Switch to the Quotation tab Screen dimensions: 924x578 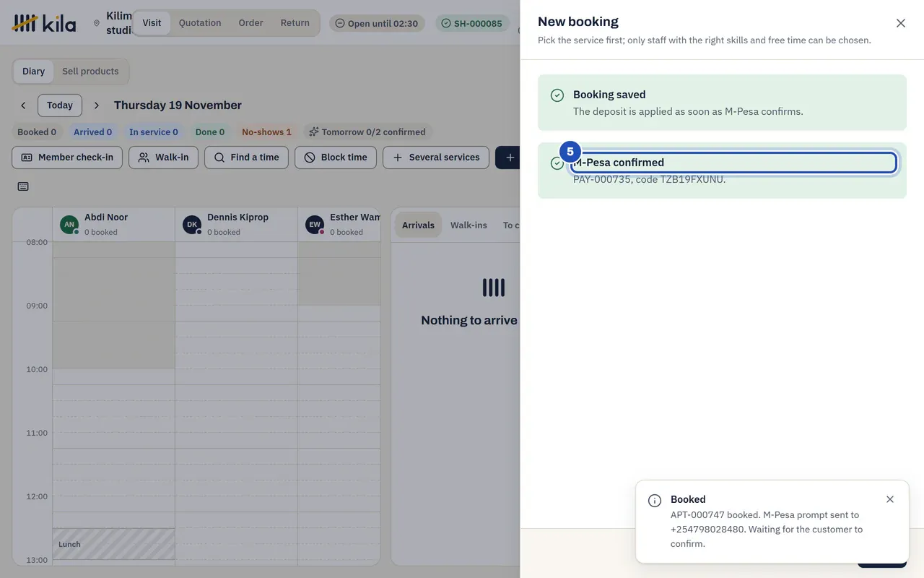(200, 23)
